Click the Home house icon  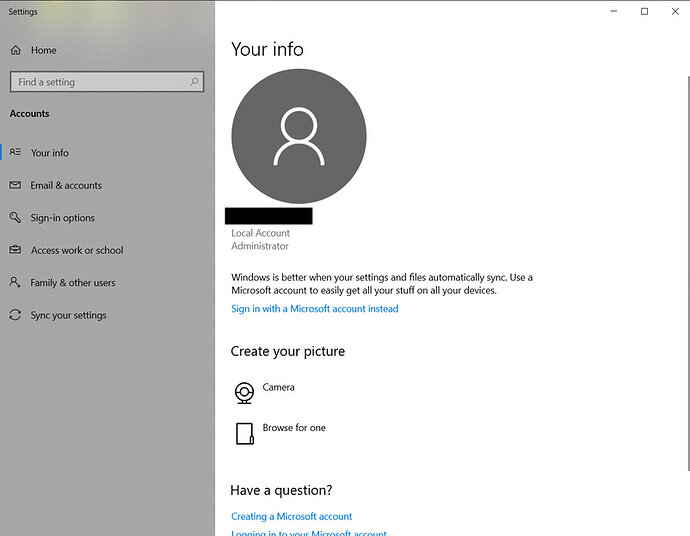pyautogui.click(x=16, y=50)
